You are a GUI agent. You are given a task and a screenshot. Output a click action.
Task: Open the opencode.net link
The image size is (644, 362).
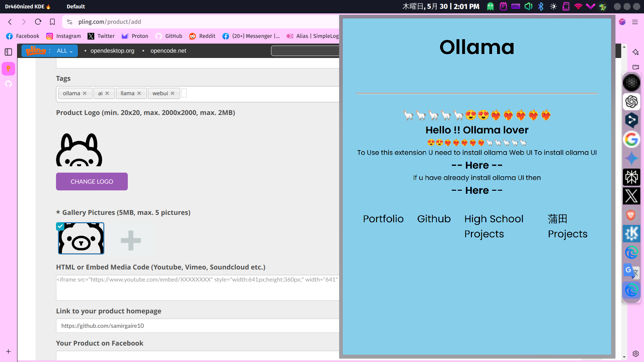coord(168,51)
